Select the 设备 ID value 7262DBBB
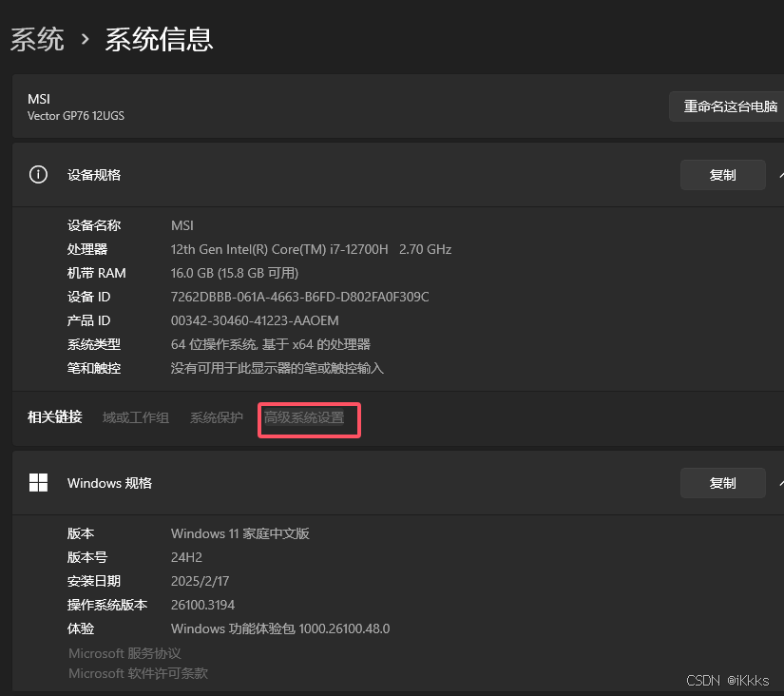Viewport: 784px width, 696px height. 299,297
